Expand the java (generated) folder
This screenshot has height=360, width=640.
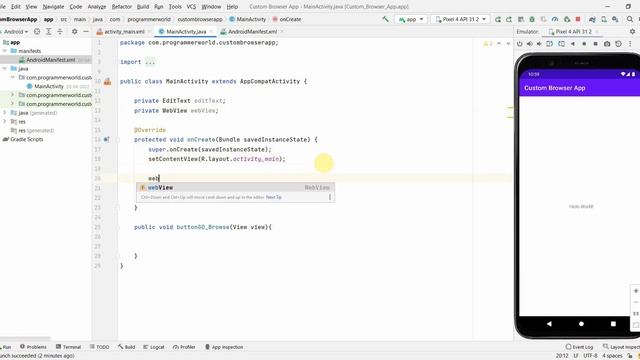coord(5,113)
